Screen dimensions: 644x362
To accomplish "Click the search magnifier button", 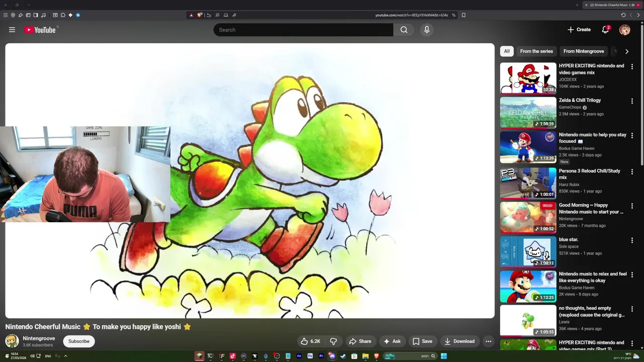I will [404, 30].
